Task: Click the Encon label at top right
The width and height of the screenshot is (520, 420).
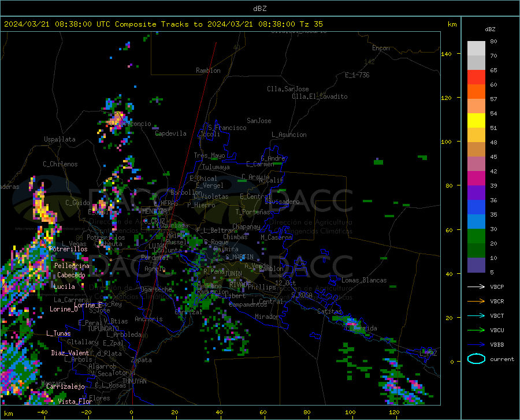Action: (381, 48)
